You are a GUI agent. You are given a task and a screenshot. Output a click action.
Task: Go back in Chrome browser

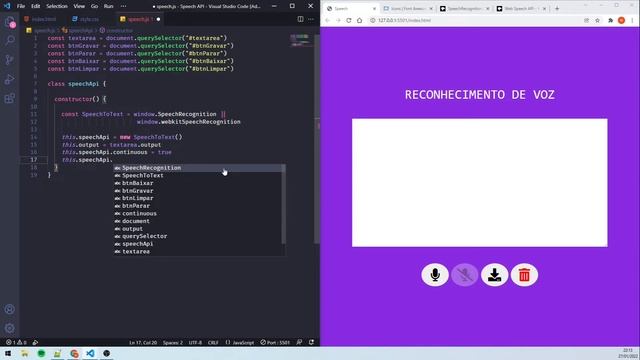click(x=327, y=20)
